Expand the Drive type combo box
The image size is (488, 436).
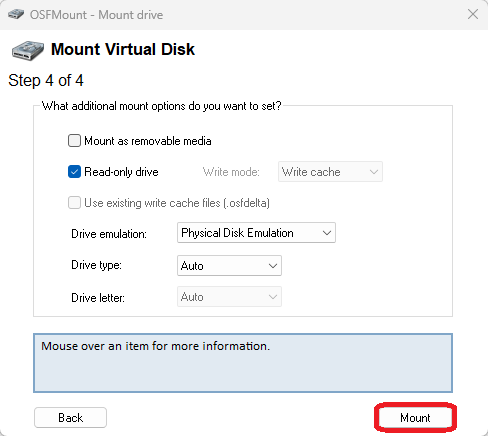229,266
